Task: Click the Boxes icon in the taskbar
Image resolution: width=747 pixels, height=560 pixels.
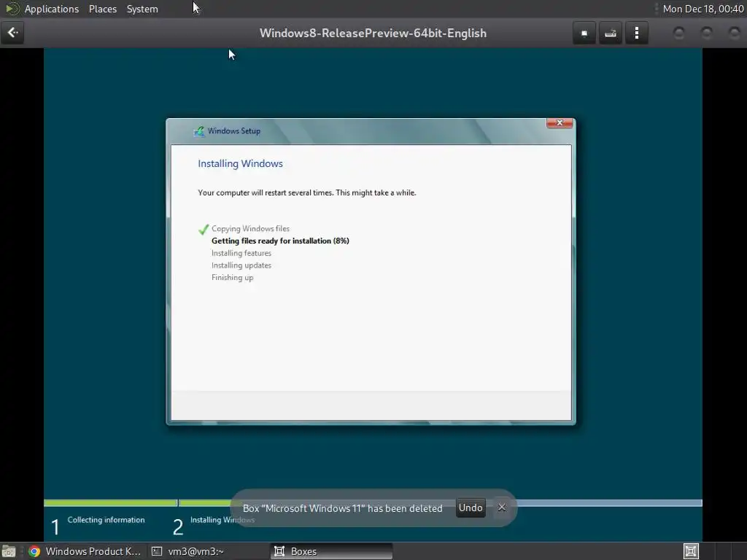Action: [x=279, y=551]
